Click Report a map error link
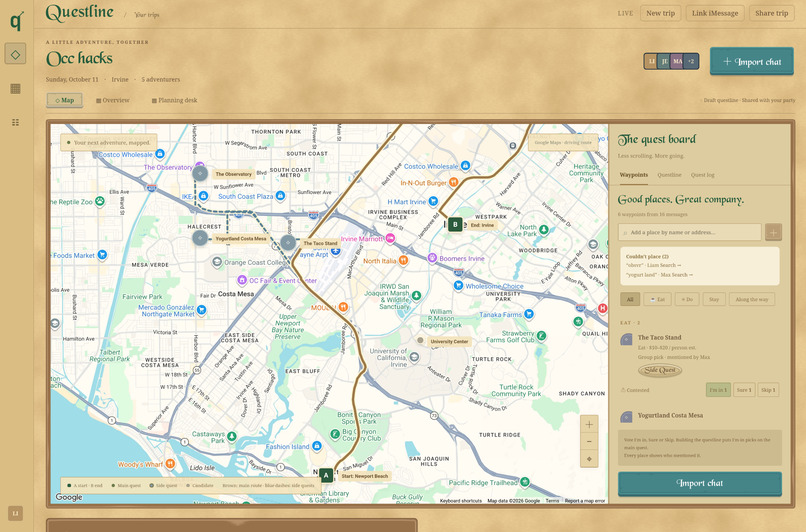Image resolution: width=806 pixels, height=532 pixels. tap(585, 501)
